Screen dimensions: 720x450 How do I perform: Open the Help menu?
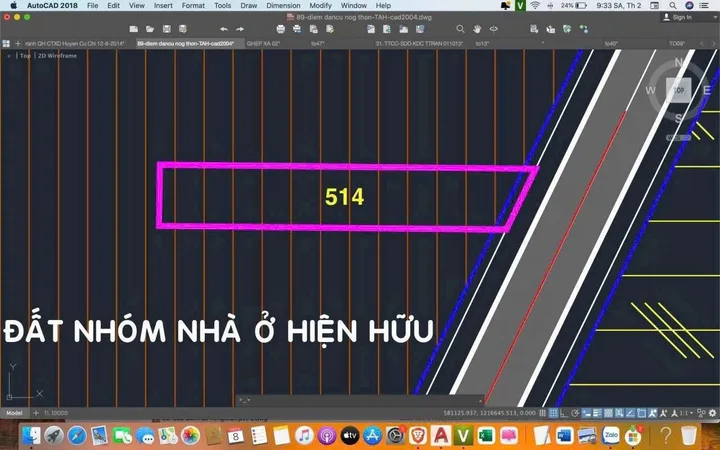click(383, 6)
